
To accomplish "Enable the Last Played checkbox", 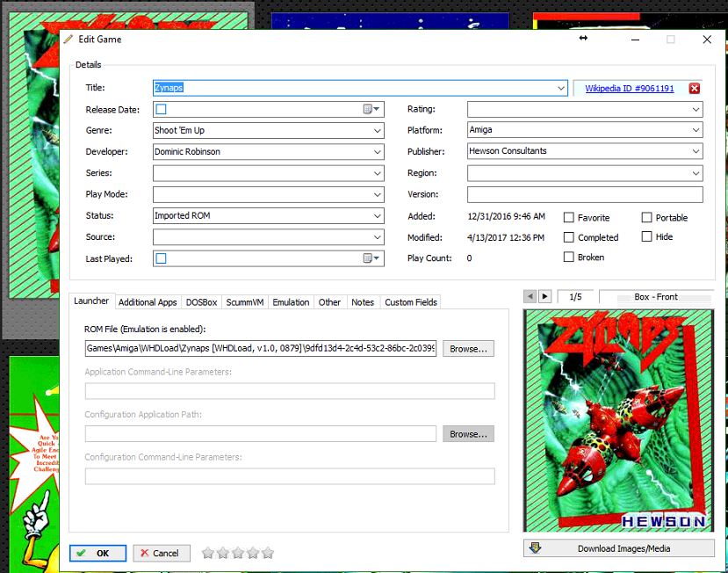I will click(x=161, y=257).
